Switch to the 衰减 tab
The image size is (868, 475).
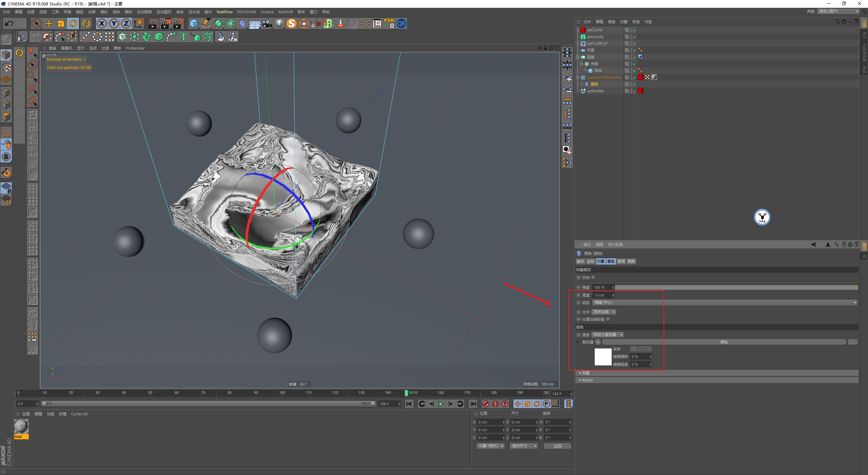[621, 261]
